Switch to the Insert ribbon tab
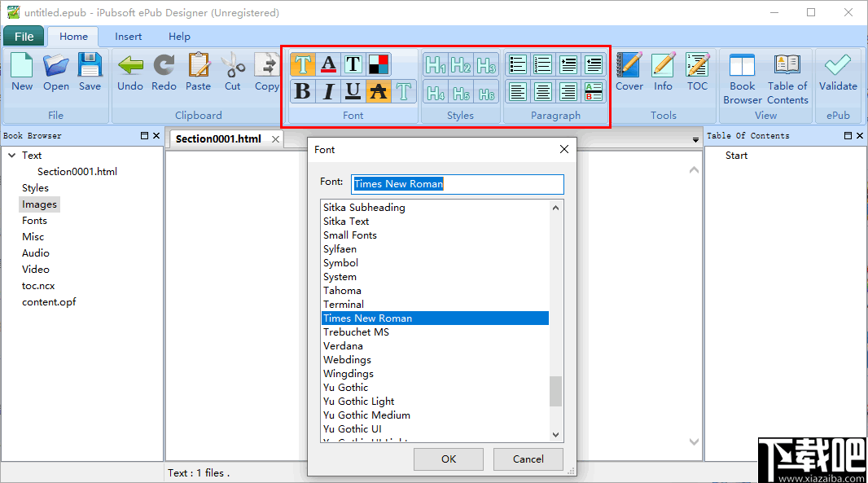The width and height of the screenshot is (868, 483). coord(128,36)
